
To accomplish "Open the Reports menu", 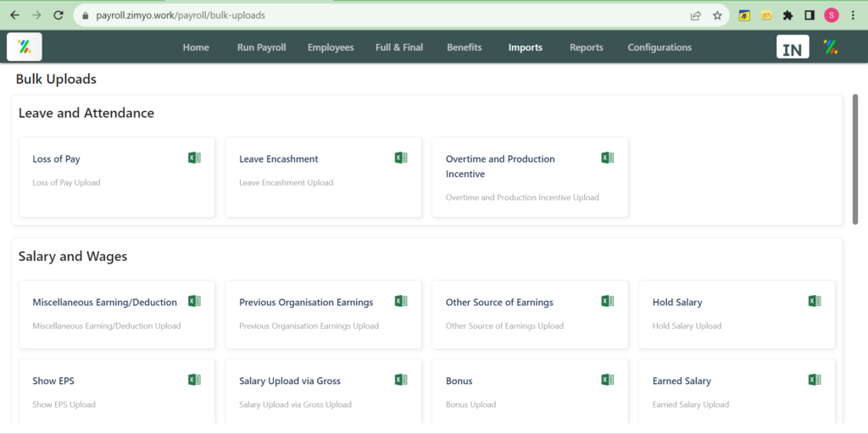I will click(587, 47).
